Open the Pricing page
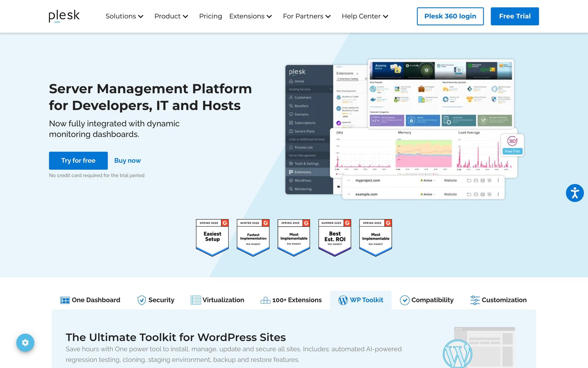Image resolution: width=588 pixels, height=368 pixels. (x=211, y=16)
